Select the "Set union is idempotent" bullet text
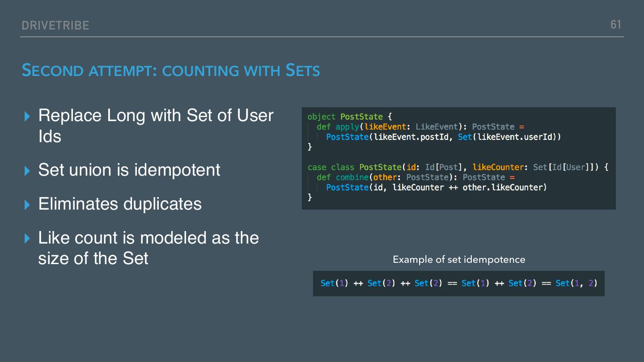The height and width of the screenshot is (362, 644). [129, 170]
